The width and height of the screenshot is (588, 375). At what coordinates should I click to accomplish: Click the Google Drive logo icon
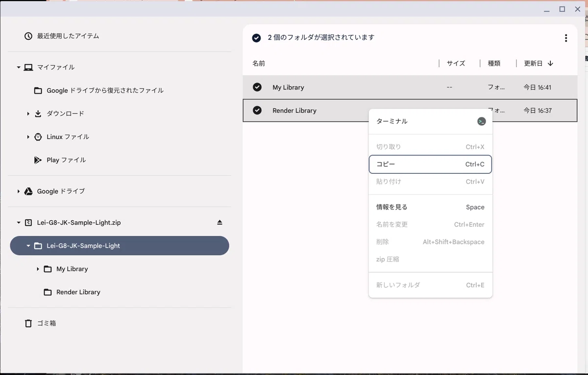click(x=28, y=191)
